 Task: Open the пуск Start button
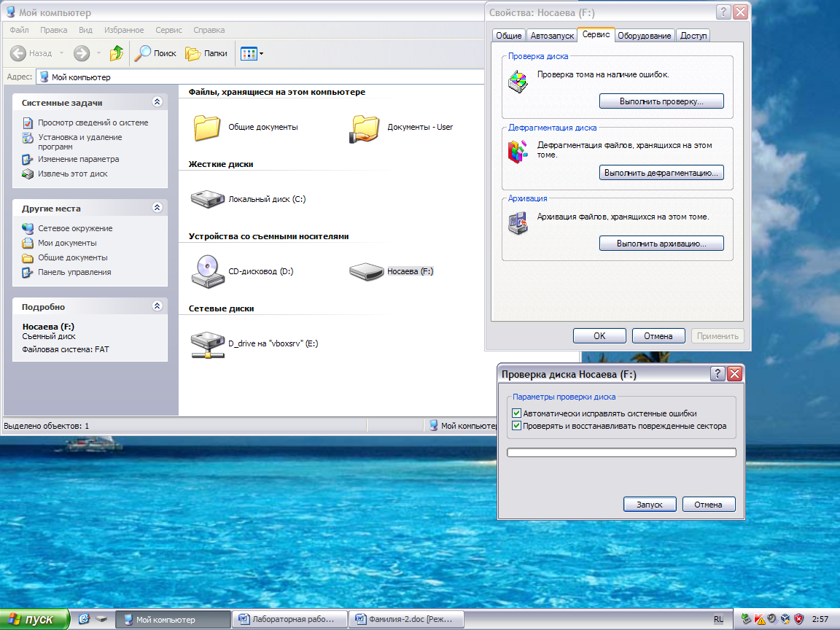34,619
